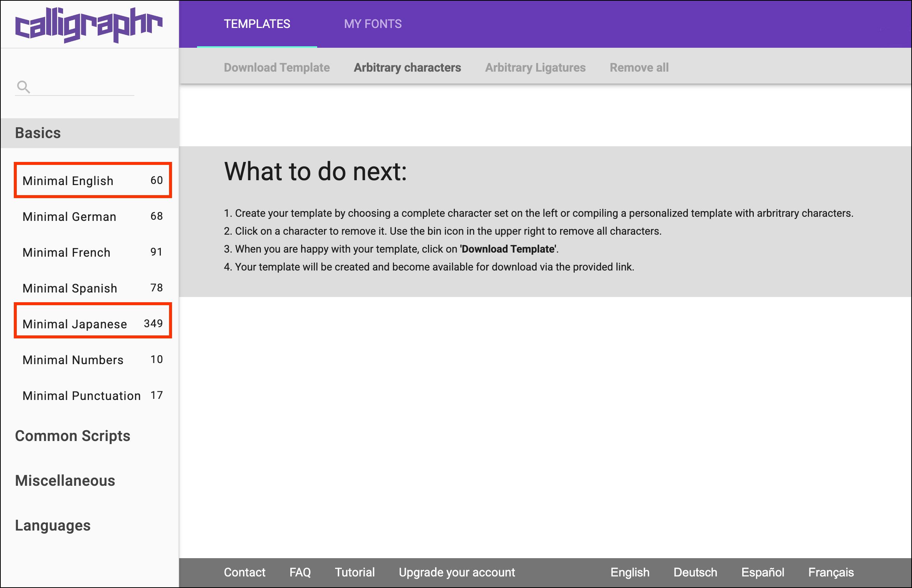The height and width of the screenshot is (588, 912).
Task: Collapse the Basics section
Action: click(x=38, y=133)
